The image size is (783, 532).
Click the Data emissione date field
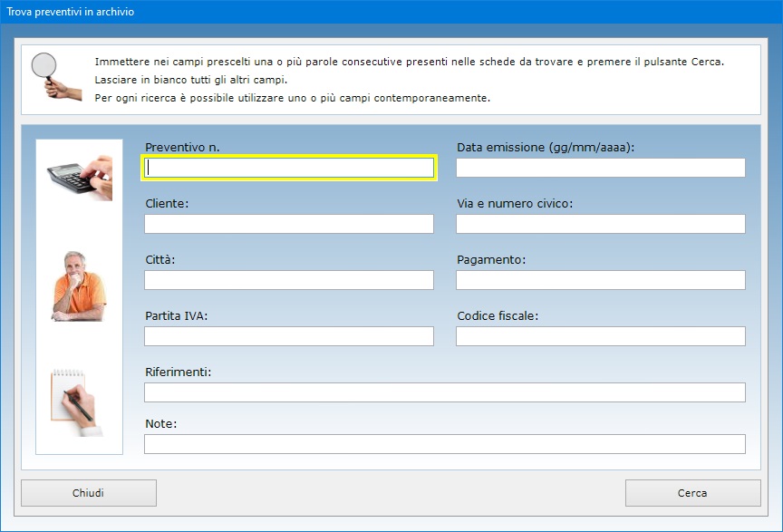[x=600, y=168]
